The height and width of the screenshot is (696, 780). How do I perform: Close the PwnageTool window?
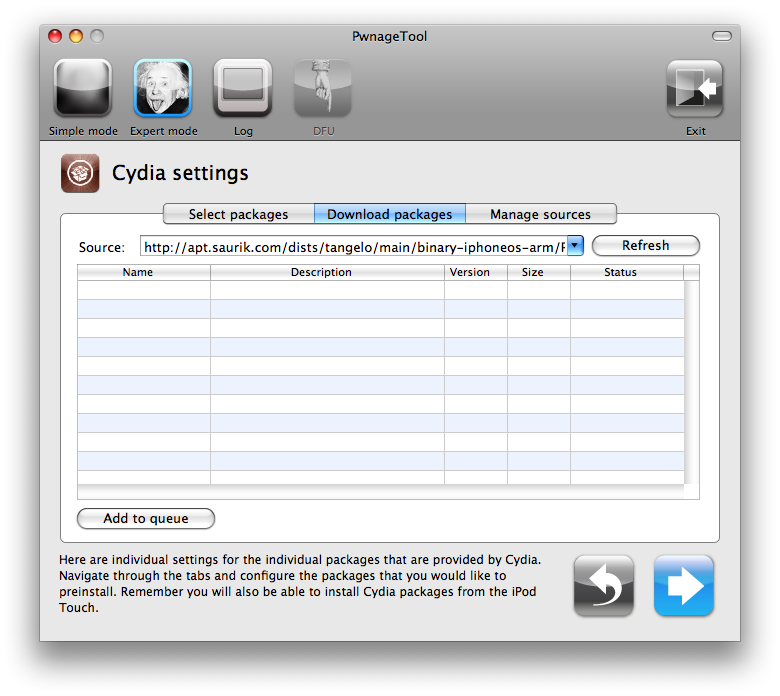pos(55,36)
